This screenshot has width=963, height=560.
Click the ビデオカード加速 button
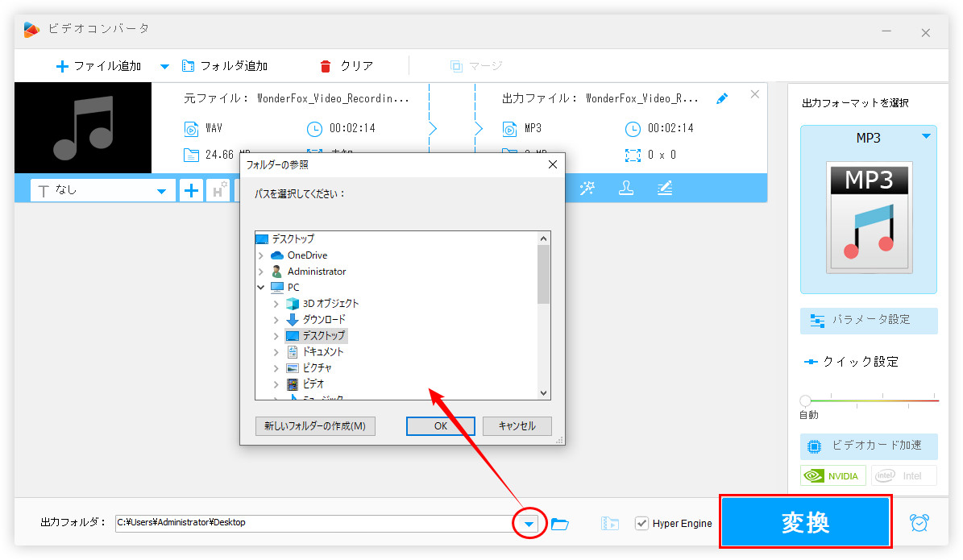click(869, 446)
